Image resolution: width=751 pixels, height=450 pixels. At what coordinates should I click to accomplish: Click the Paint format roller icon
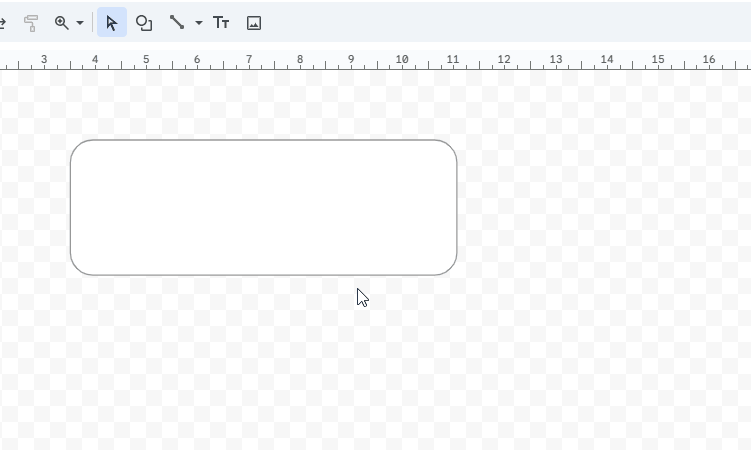31,22
